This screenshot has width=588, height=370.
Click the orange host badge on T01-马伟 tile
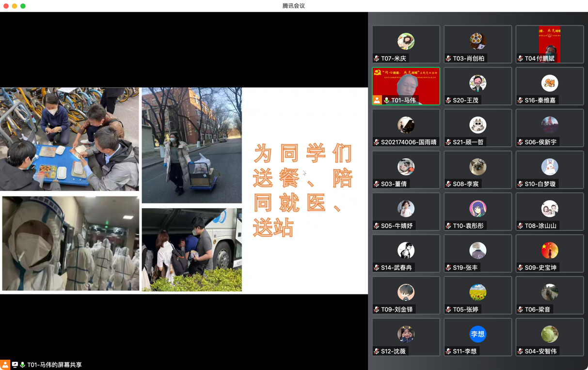(377, 100)
